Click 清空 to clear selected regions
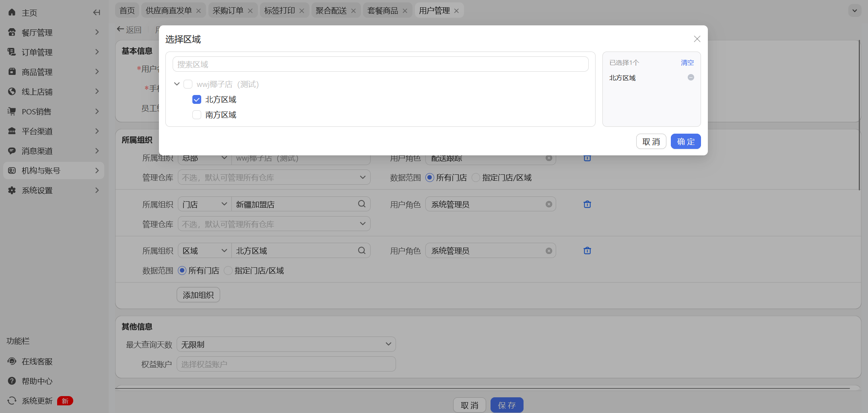The image size is (868, 413). [x=687, y=63]
